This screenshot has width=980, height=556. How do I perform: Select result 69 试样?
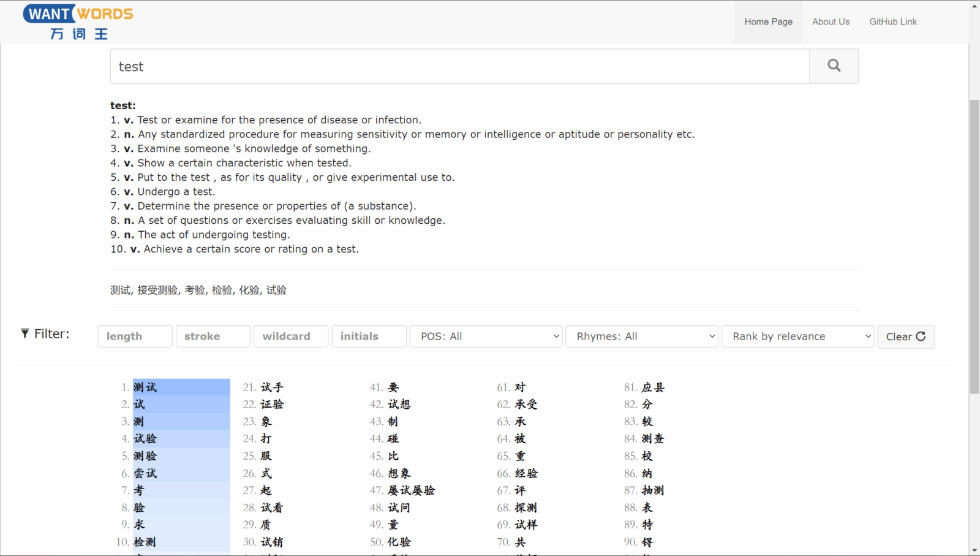(526, 525)
